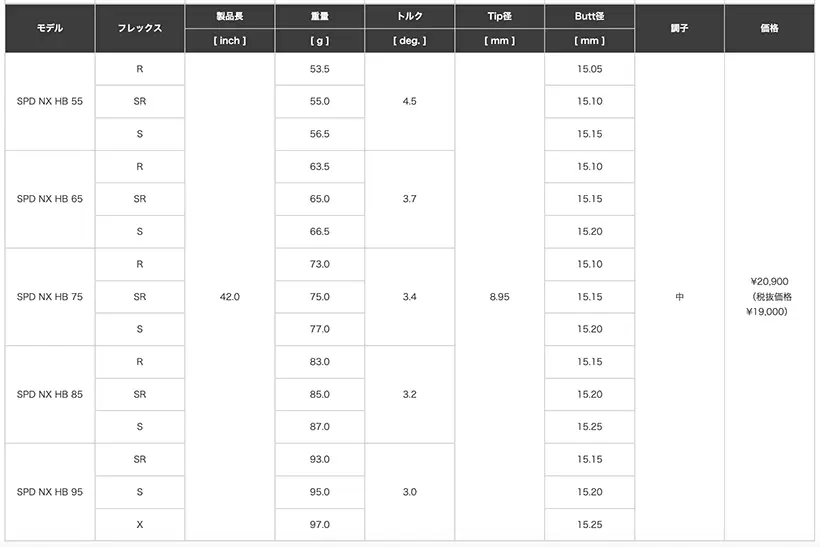Viewport: 820px width, 547px height.
Task: Click the SPD NX HB 75 model cell
Action: (x=49, y=297)
